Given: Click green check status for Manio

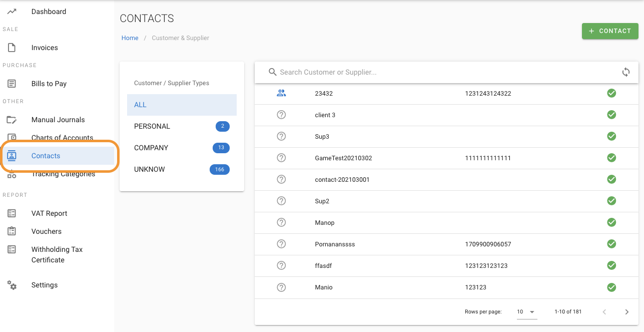Looking at the screenshot, I should (x=611, y=287).
